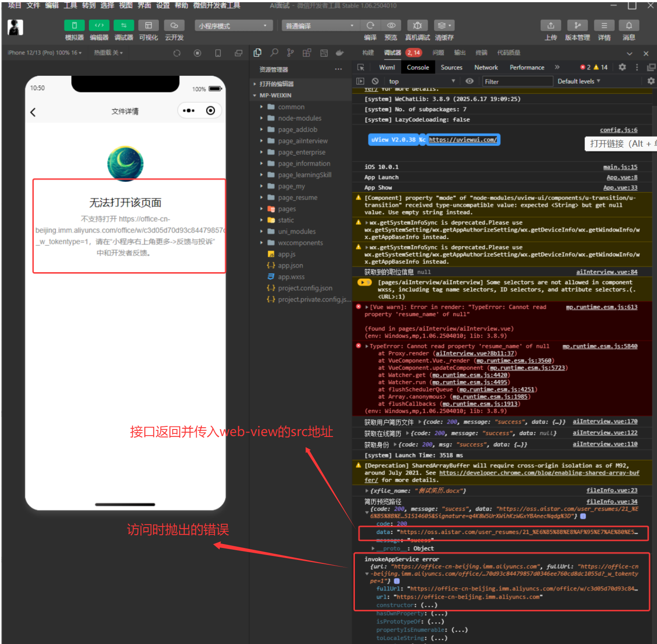Open the 消息 notifications bell
Viewport: 657px width, 644px height.
coord(629,26)
